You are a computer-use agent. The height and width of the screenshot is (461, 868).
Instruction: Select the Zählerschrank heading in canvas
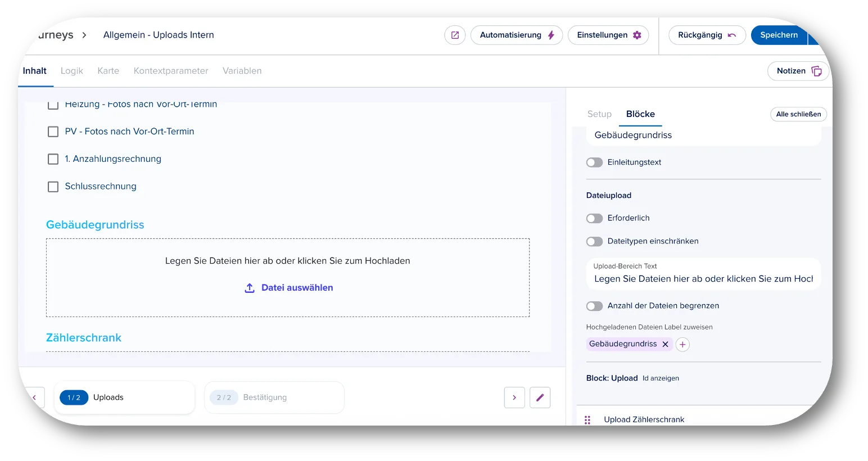point(84,338)
